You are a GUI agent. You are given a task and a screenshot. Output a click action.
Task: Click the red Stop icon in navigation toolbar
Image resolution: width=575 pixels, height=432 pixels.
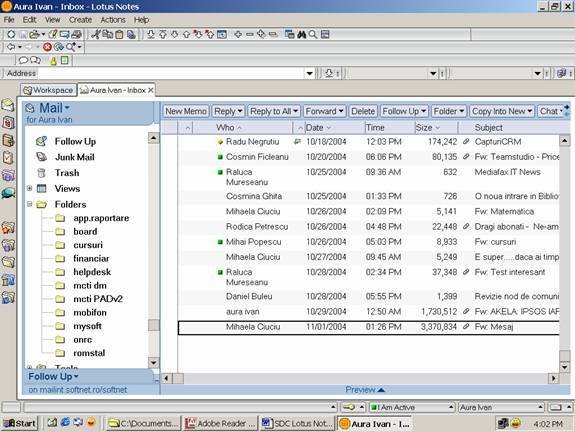click(x=47, y=47)
